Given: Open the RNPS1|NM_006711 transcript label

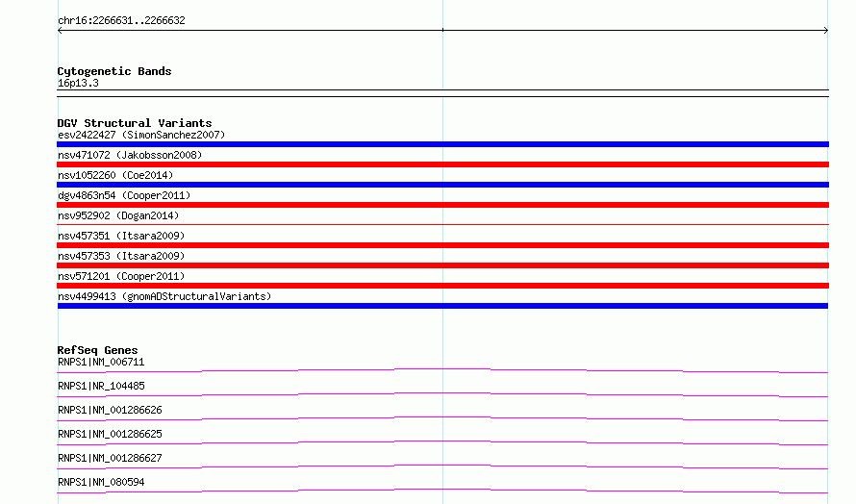Looking at the screenshot, I should click(101, 362).
